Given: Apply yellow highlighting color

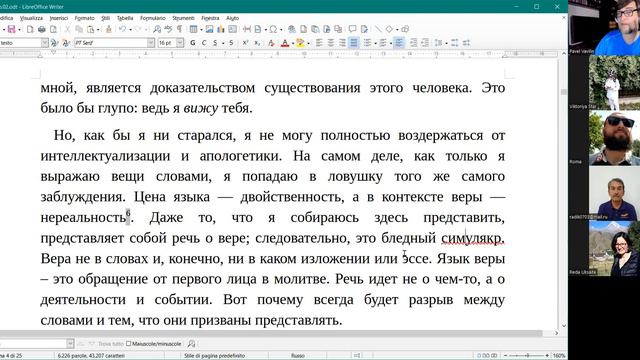Looking at the screenshot, I should coord(300,43).
